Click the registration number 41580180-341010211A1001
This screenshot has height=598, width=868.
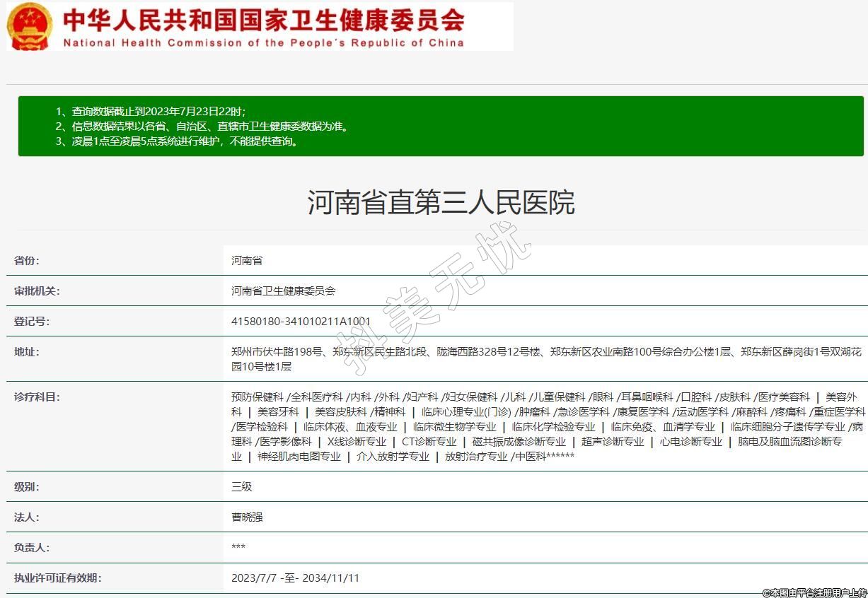point(301,321)
